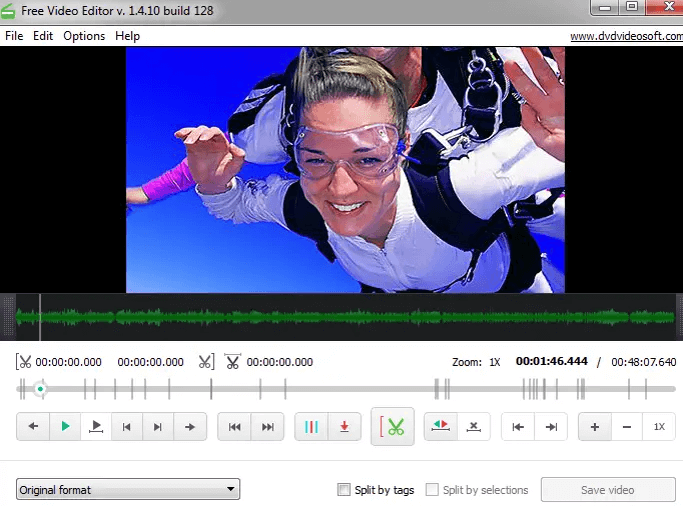Go to the selection start button
Screen dimensions: 683x506
(x=518, y=426)
